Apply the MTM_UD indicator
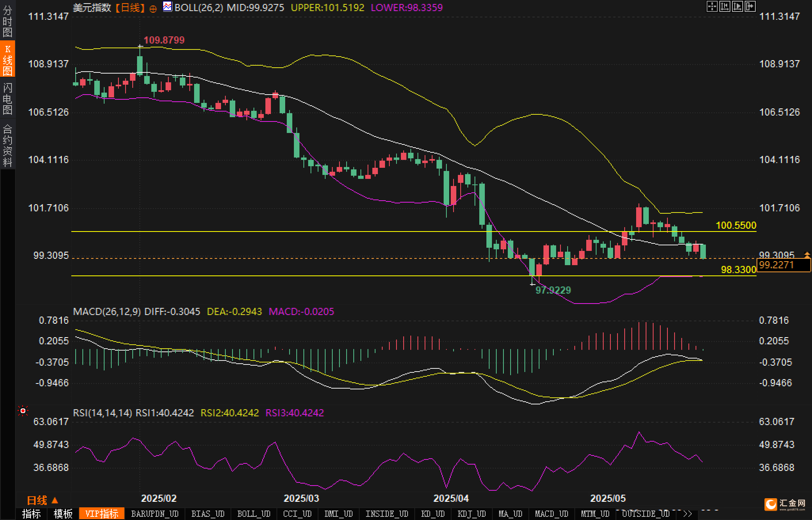 pyautogui.click(x=595, y=514)
